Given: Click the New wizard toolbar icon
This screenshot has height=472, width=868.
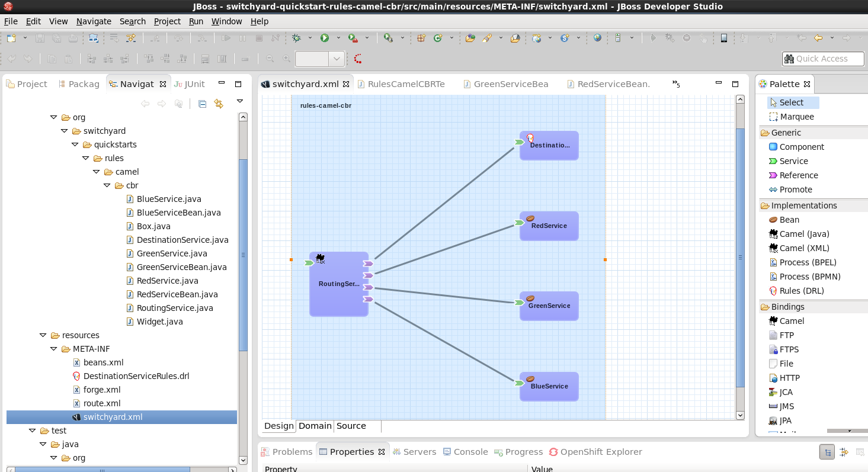Looking at the screenshot, I should coord(11,38).
